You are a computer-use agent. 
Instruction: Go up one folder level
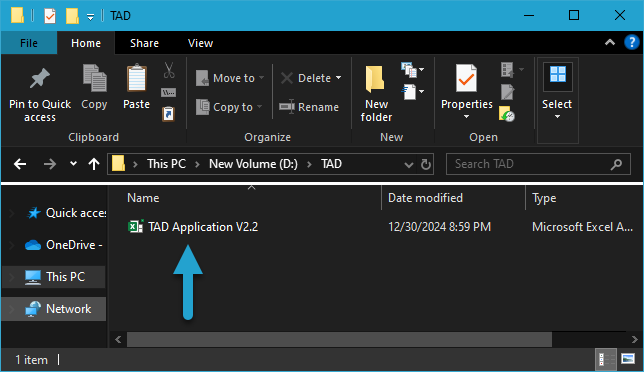[x=94, y=164]
